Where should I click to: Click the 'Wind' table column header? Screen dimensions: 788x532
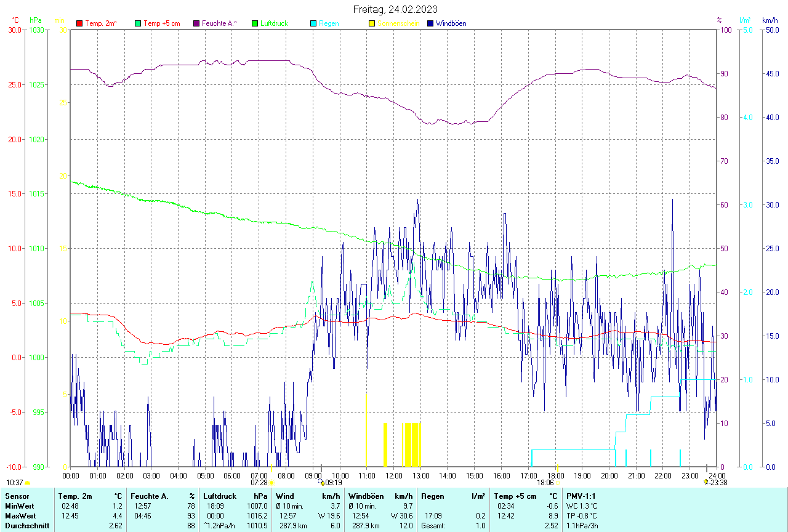click(x=285, y=496)
